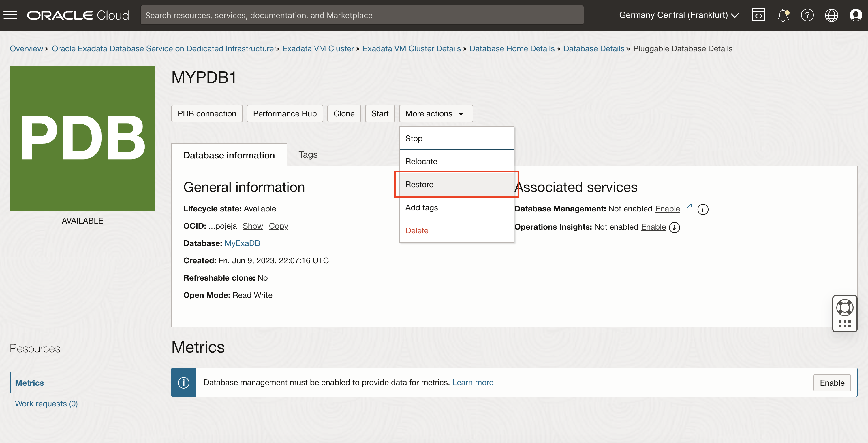Open the language globe icon
Screen dimensions: 868x443
(831, 15)
